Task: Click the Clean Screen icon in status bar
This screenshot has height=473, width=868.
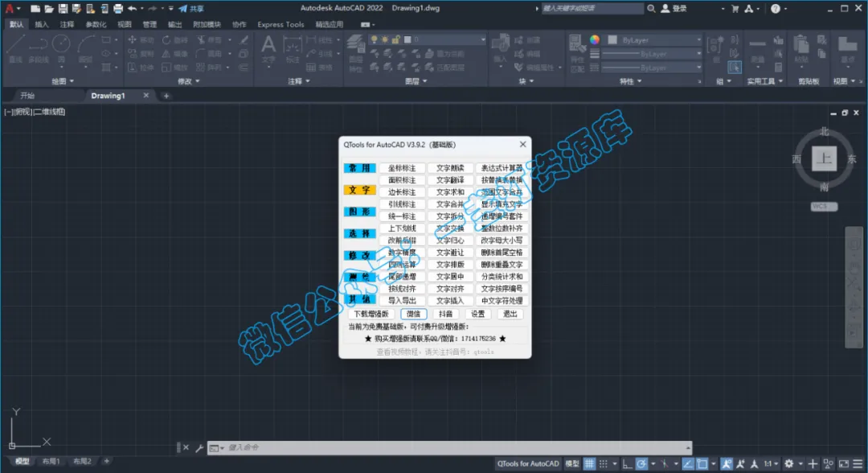Action: pyautogui.click(x=844, y=463)
